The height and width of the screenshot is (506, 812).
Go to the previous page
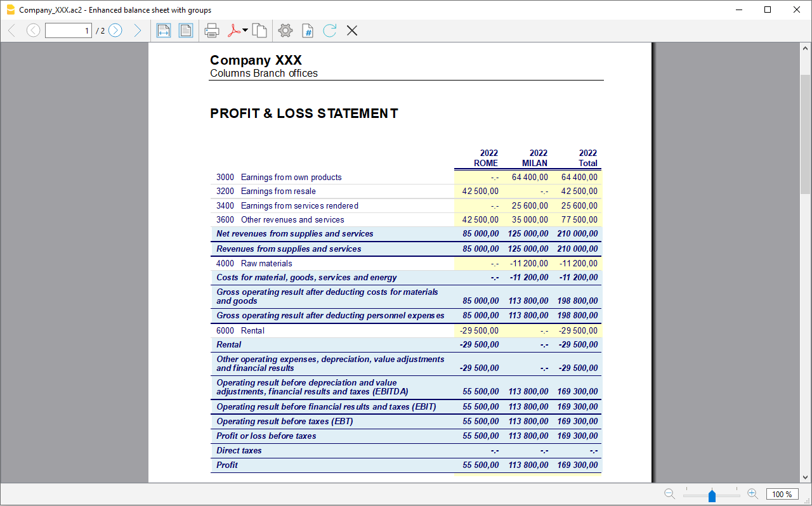coord(32,30)
